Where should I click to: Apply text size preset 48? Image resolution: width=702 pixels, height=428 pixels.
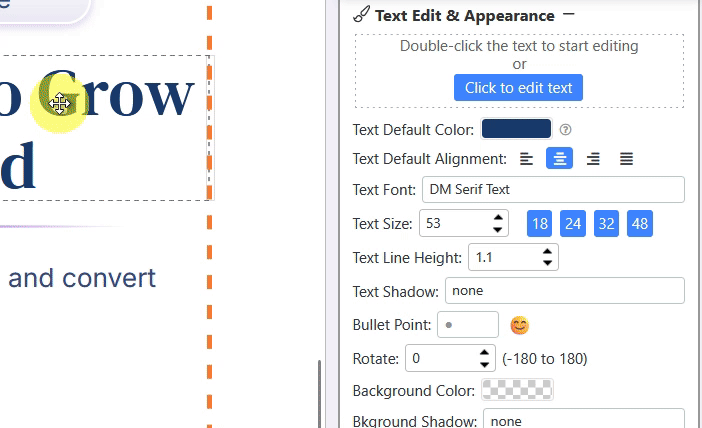click(640, 224)
